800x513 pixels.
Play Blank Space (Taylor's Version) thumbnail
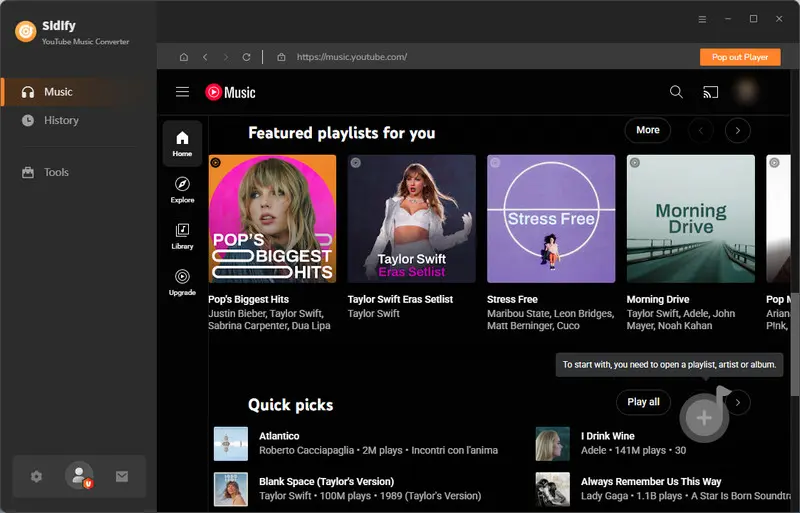point(231,489)
